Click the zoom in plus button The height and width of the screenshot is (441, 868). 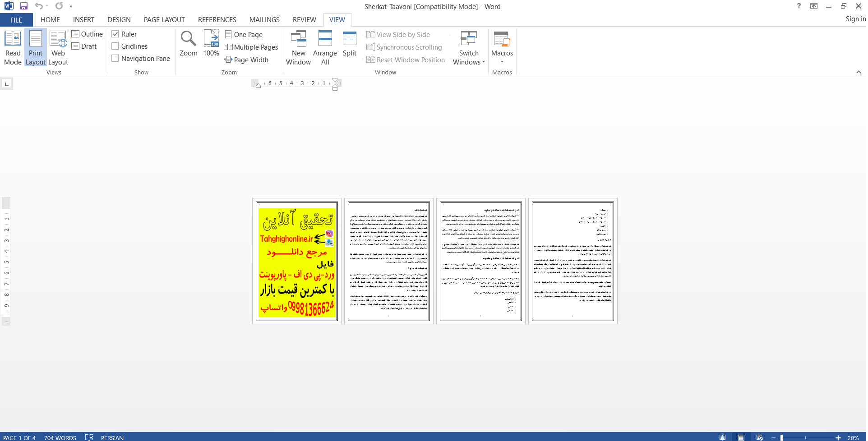click(838, 438)
